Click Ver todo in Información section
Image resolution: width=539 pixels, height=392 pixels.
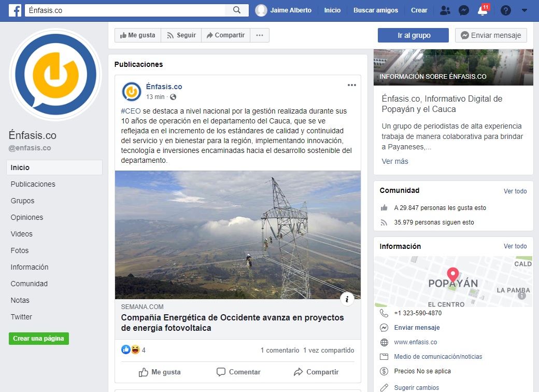pyautogui.click(x=515, y=246)
